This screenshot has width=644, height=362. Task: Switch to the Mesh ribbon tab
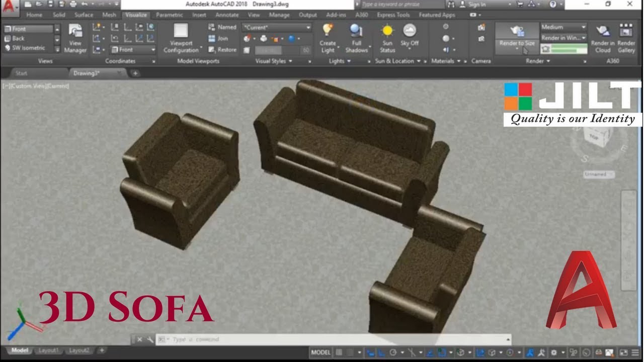click(109, 15)
